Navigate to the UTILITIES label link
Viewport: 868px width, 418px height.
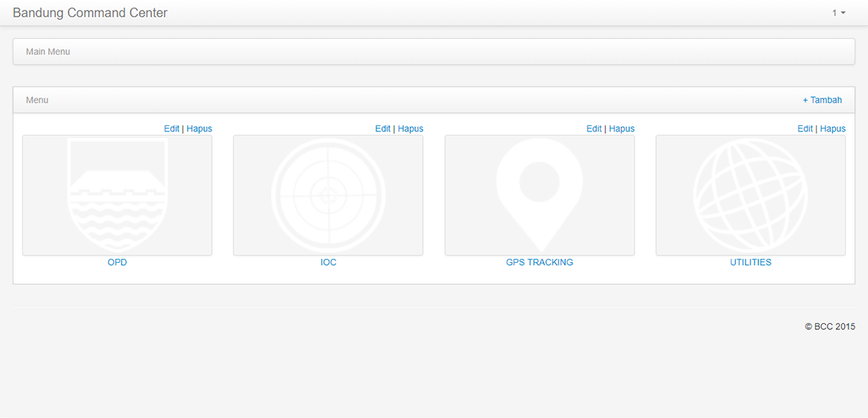pyautogui.click(x=750, y=263)
